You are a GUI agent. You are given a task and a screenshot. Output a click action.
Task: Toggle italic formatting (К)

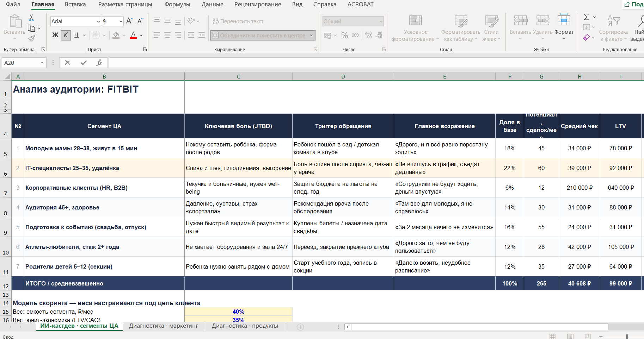click(x=66, y=35)
